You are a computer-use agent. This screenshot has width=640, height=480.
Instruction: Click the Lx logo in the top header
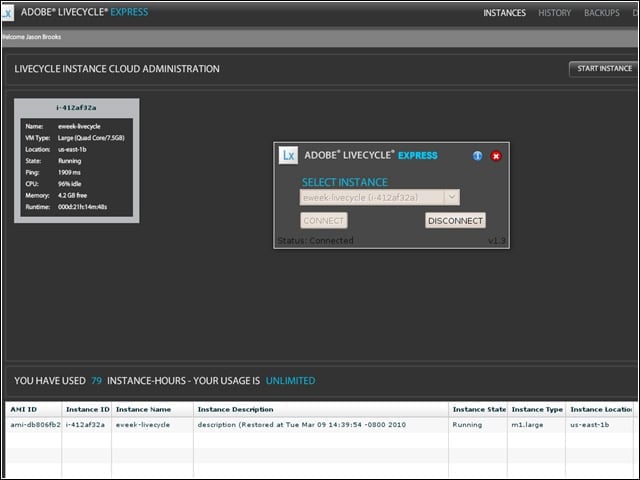pyautogui.click(x=8, y=13)
